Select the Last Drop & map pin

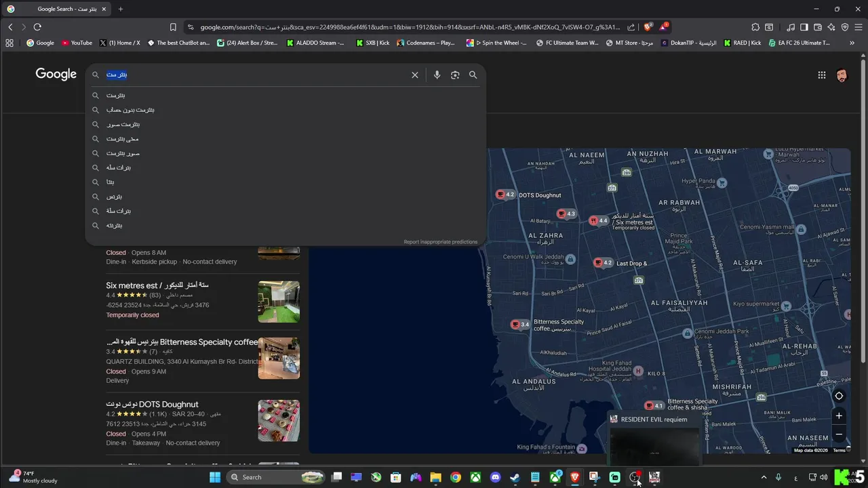click(x=604, y=263)
